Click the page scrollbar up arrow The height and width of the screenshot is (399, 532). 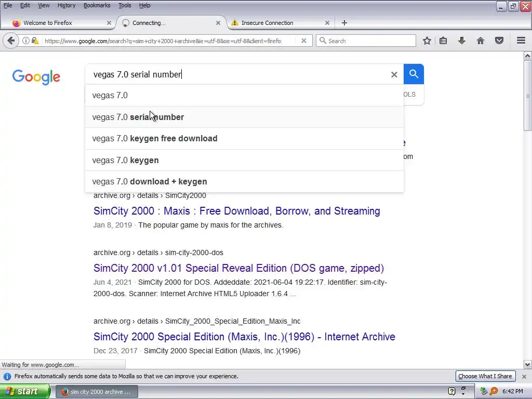[528, 56]
